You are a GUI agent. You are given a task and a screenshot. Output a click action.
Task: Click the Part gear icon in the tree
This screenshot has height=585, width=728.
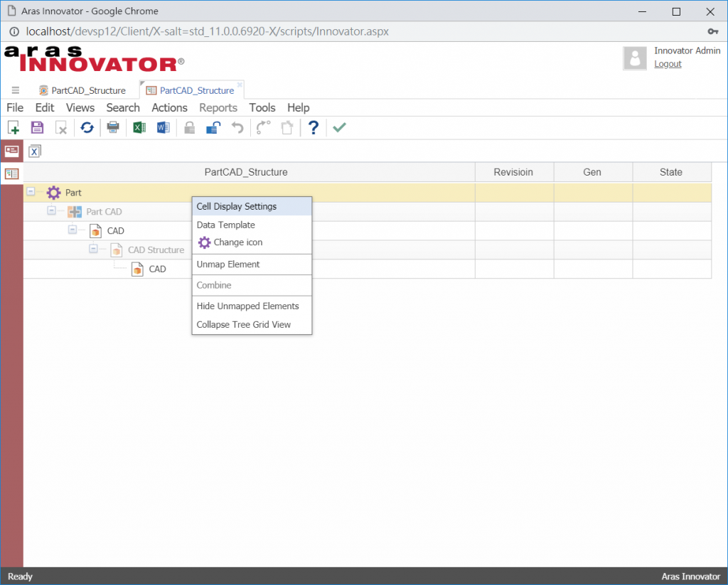click(x=53, y=192)
